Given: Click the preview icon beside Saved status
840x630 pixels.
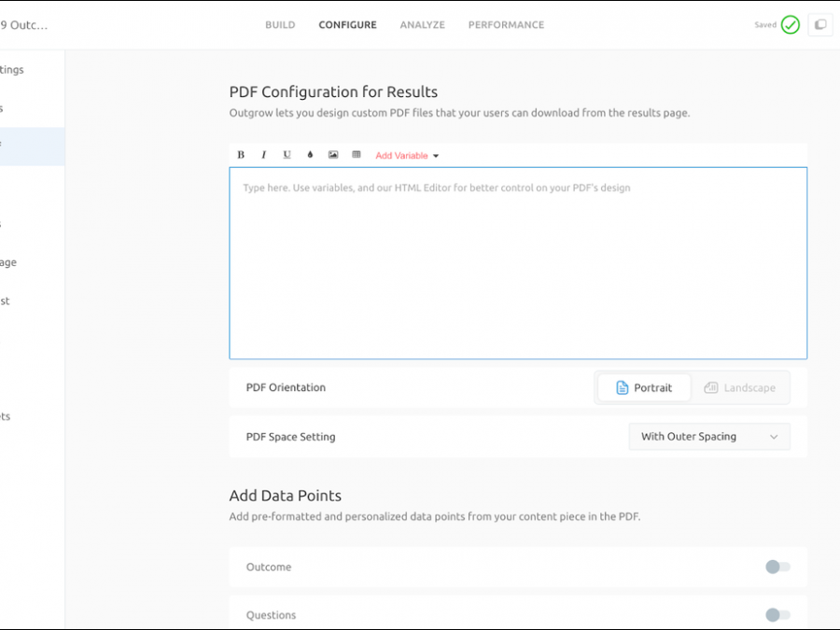Looking at the screenshot, I should pyautogui.click(x=820, y=25).
